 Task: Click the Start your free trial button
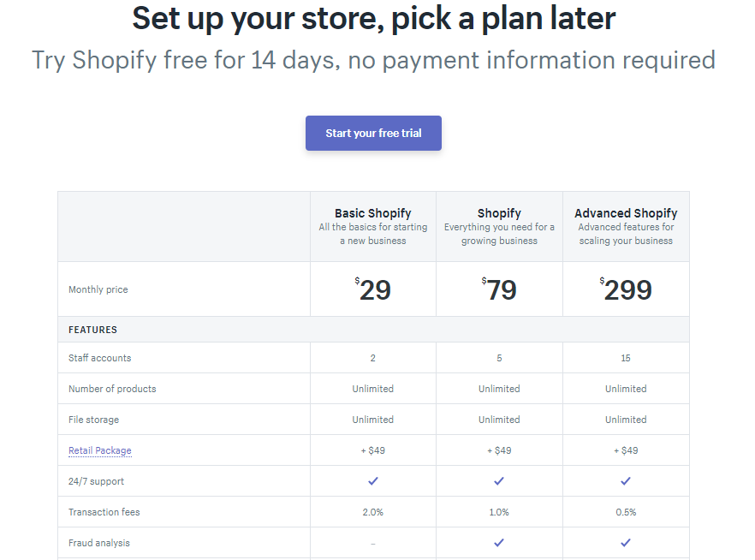pos(373,133)
